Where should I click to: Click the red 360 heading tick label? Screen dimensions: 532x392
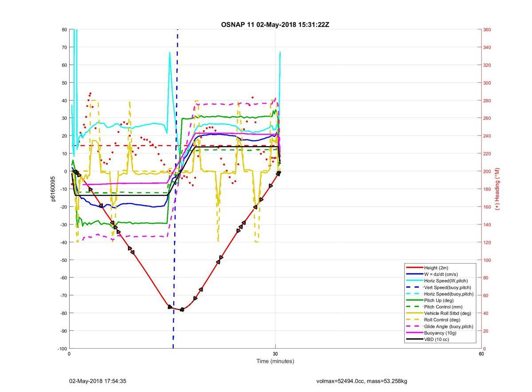(x=487, y=30)
